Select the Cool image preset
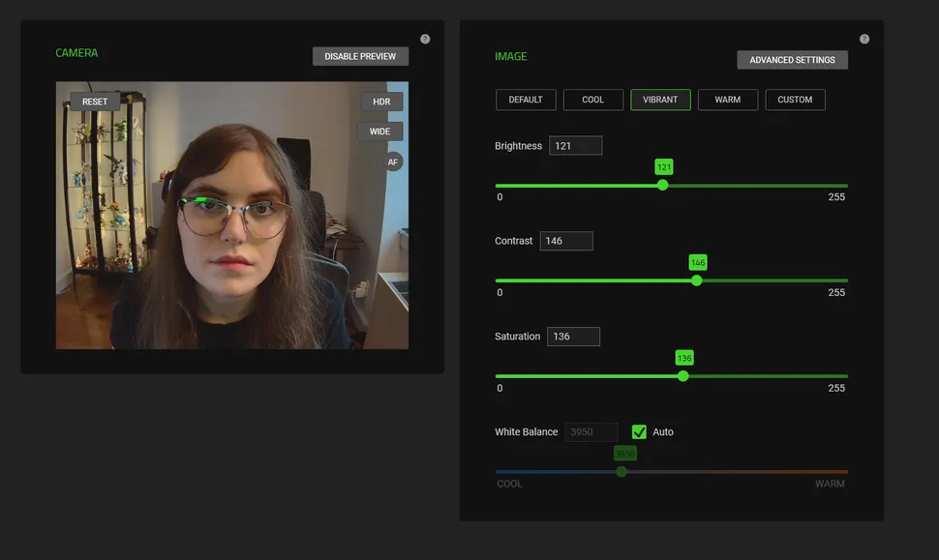 pos(593,100)
